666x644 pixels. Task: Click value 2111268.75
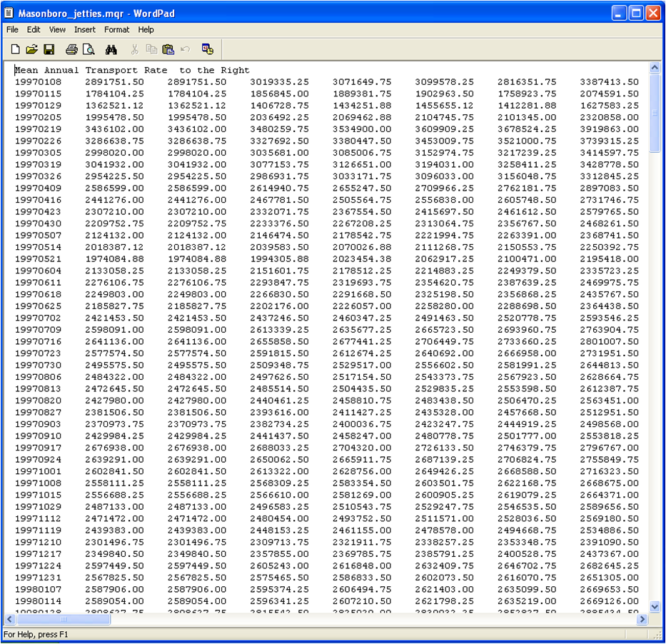coord(444,247)
